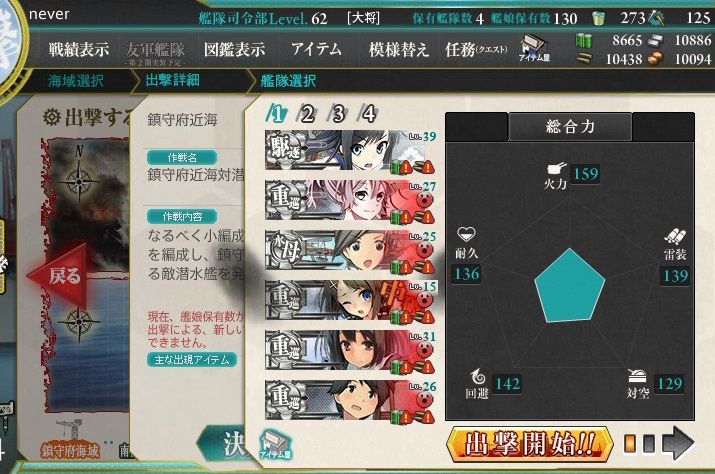Open the item shop icon in top bar

534,48
